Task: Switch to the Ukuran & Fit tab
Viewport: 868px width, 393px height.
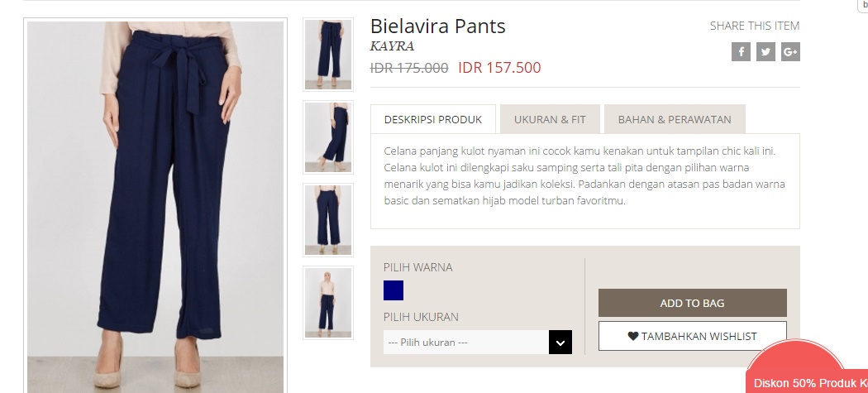Action: (x=550, y=119)
